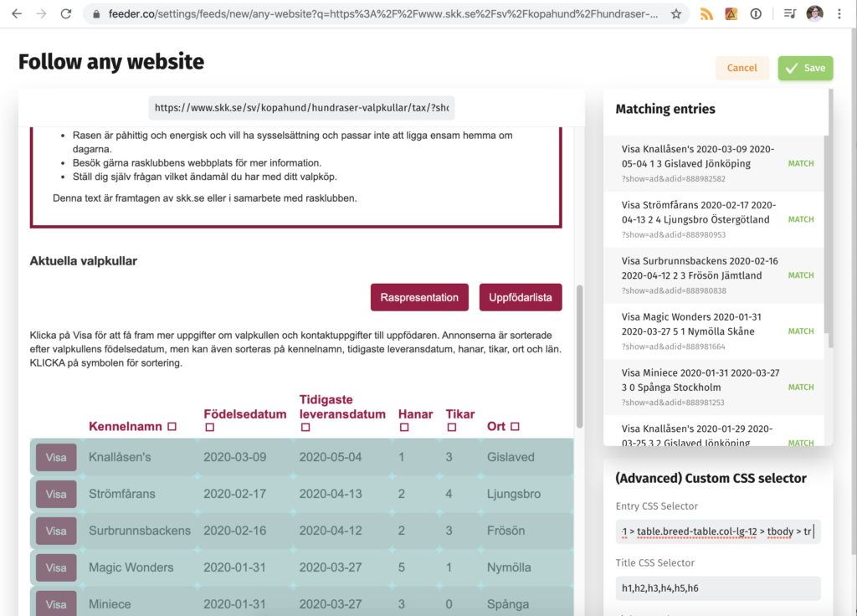Sort by Födelsedatum using its square symbol
857x616 pixels.
pyautogui.click(x=210, y=428)
